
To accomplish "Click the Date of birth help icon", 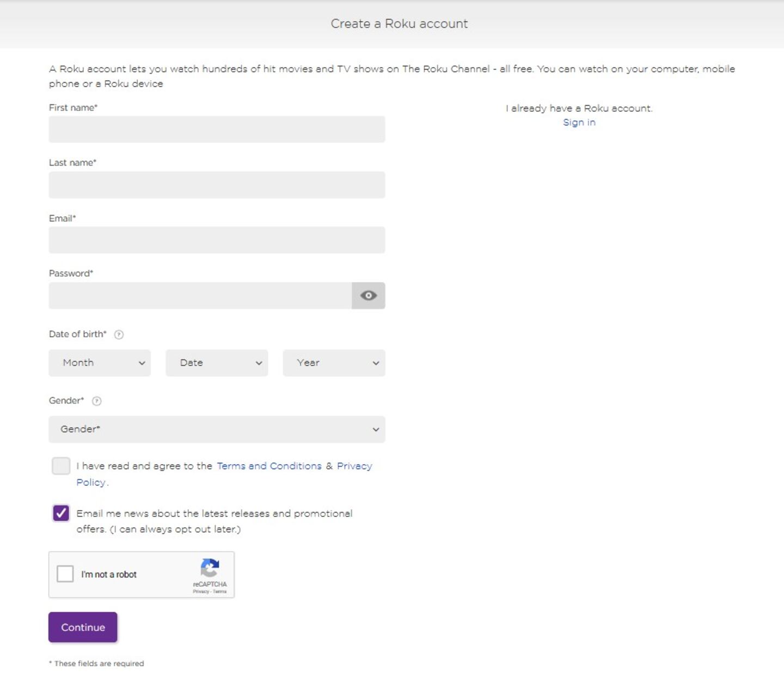I will click(119, 334).
